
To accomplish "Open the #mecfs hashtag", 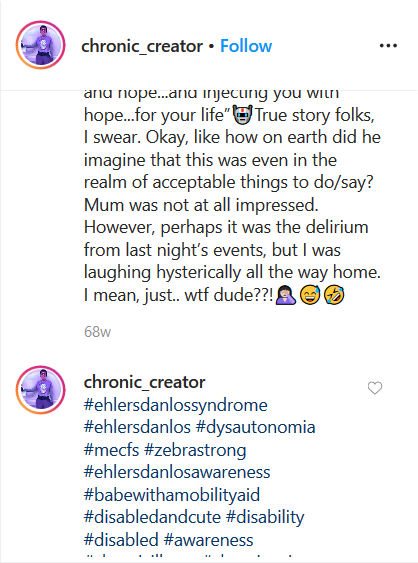I will 111,450.
